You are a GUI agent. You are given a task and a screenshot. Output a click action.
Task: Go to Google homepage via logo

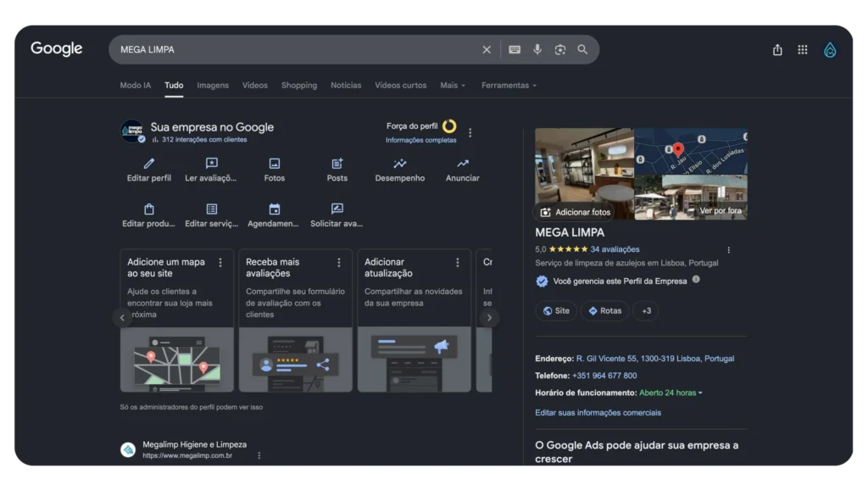click(57, 48)
